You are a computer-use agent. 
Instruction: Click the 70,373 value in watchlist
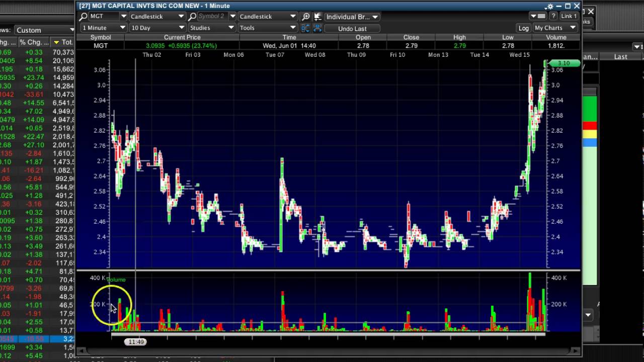[63, 52]
